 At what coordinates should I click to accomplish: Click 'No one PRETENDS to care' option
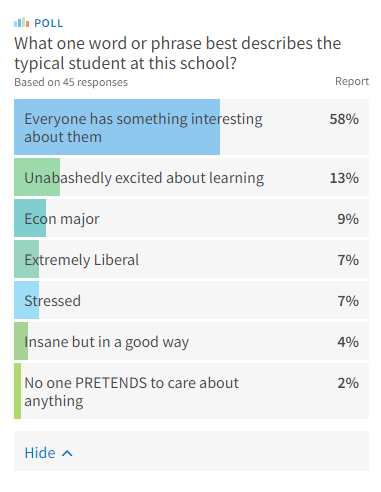pos(191,391)
